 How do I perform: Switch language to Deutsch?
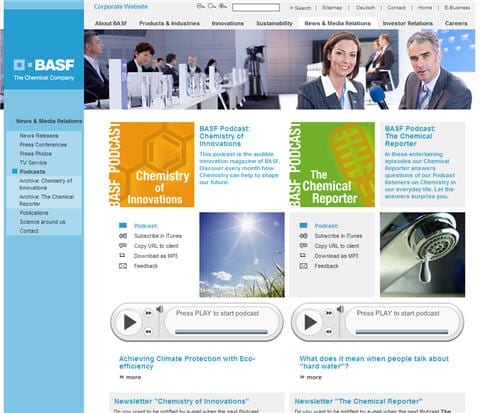[x=365, y=7]
